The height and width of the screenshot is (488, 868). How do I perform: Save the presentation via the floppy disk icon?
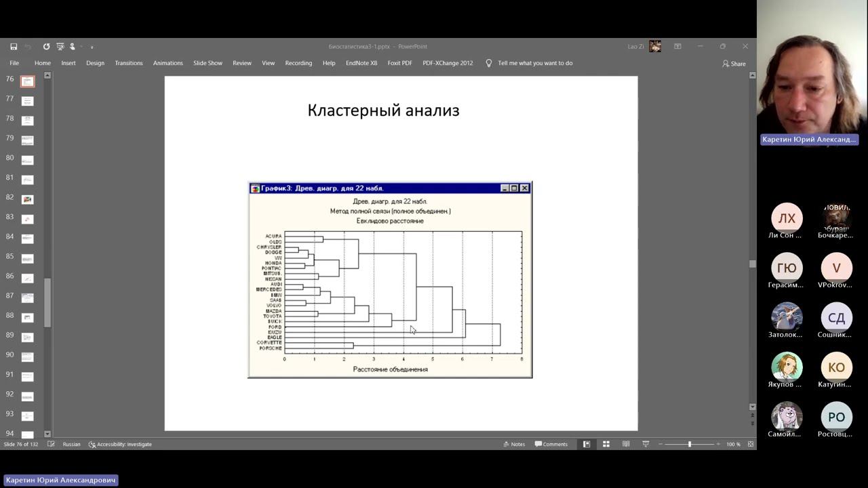[14, 47]
